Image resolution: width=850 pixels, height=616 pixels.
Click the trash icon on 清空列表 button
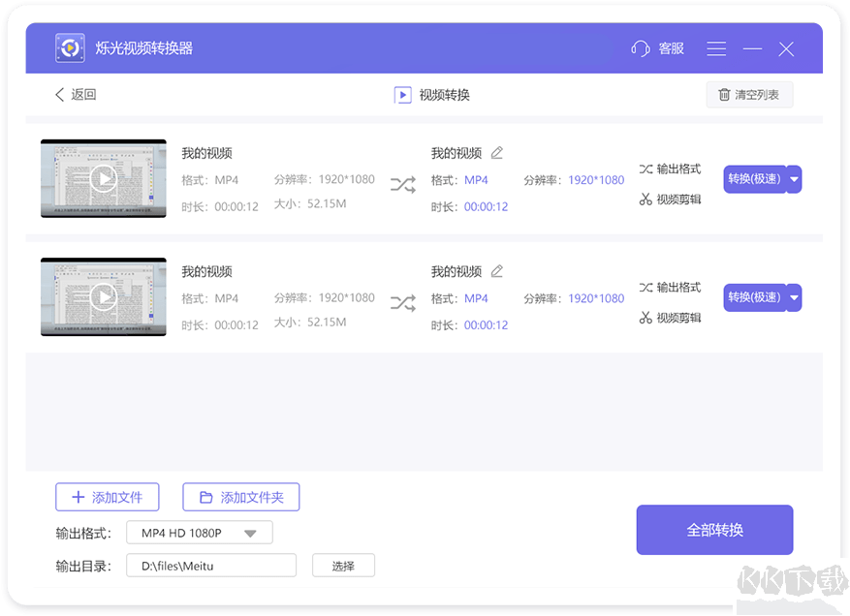tap(724, 94)
